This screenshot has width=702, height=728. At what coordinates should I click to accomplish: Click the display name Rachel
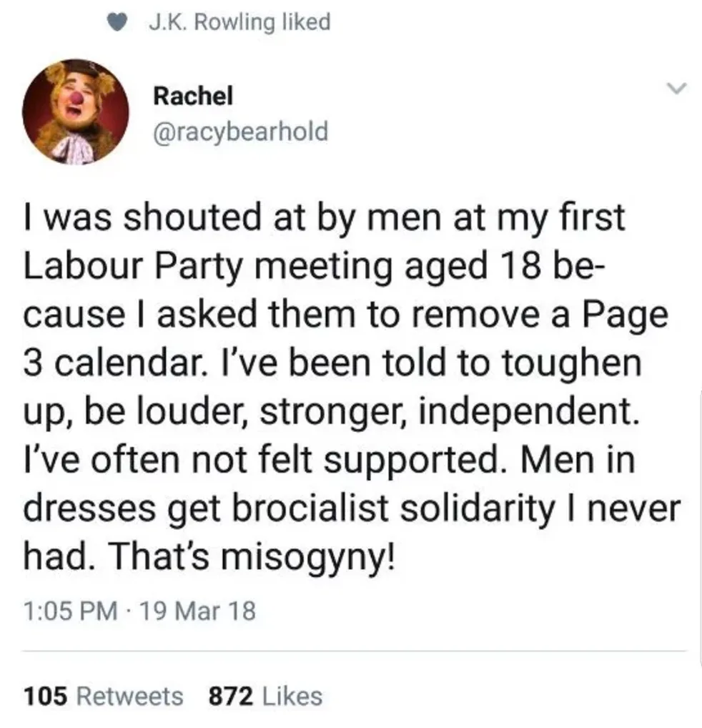[x=193, y=96]
